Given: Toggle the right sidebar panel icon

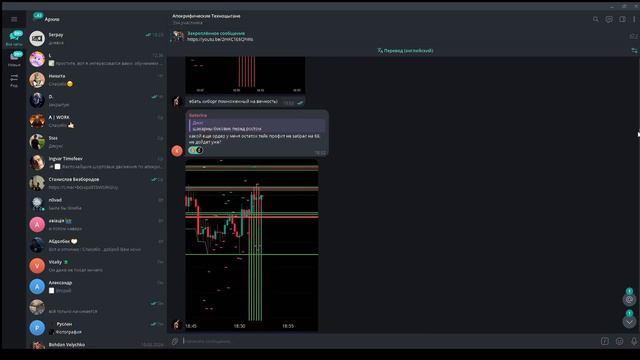Looking at the screenshot, I should 622,19.
